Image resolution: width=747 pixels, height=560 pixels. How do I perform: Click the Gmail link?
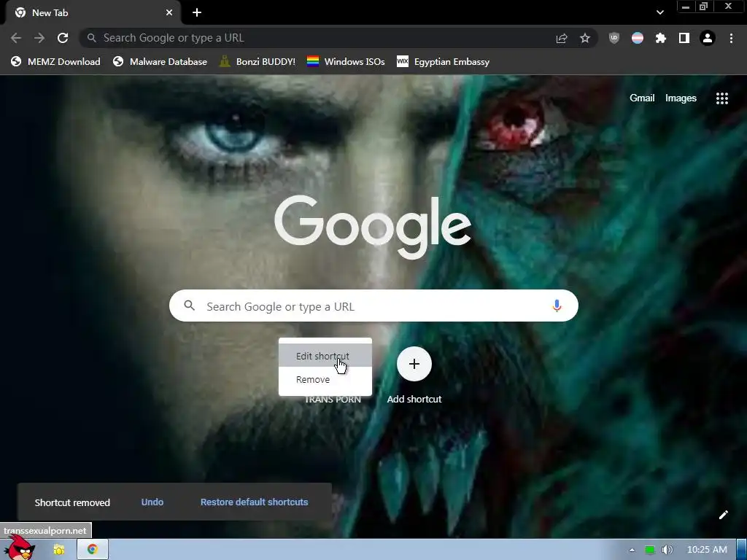click(x=642, y=98)
